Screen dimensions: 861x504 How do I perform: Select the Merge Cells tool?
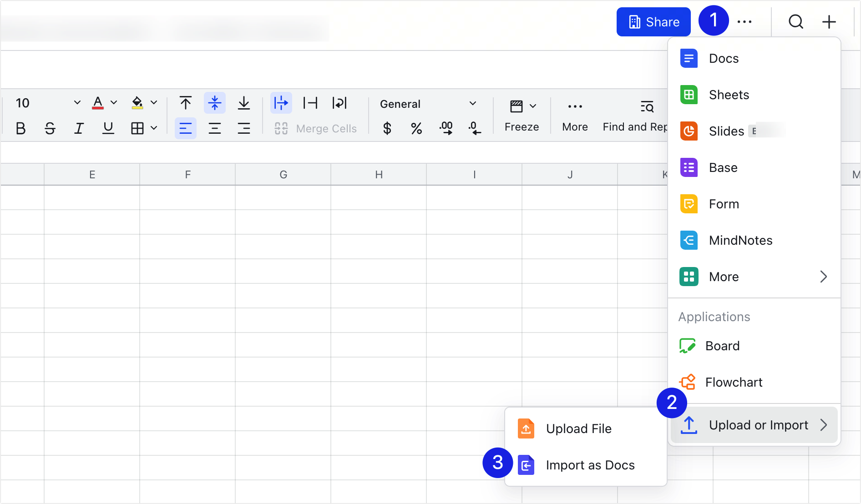click(315, 128)
